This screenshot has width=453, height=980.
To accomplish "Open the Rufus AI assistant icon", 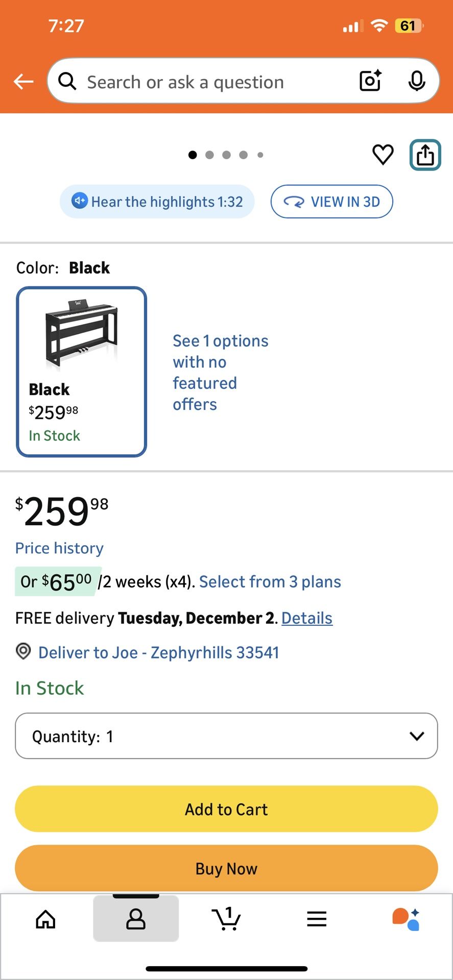I will click(x=406, y=919).
